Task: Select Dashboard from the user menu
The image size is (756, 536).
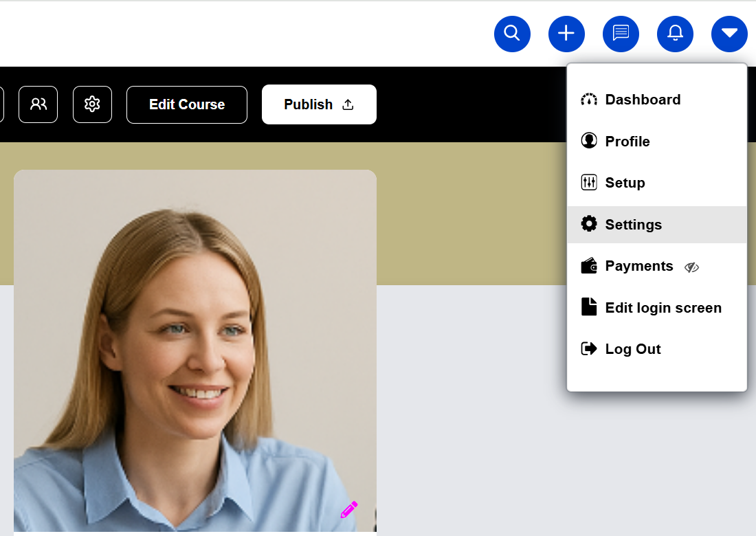Action: pos(643,100)
